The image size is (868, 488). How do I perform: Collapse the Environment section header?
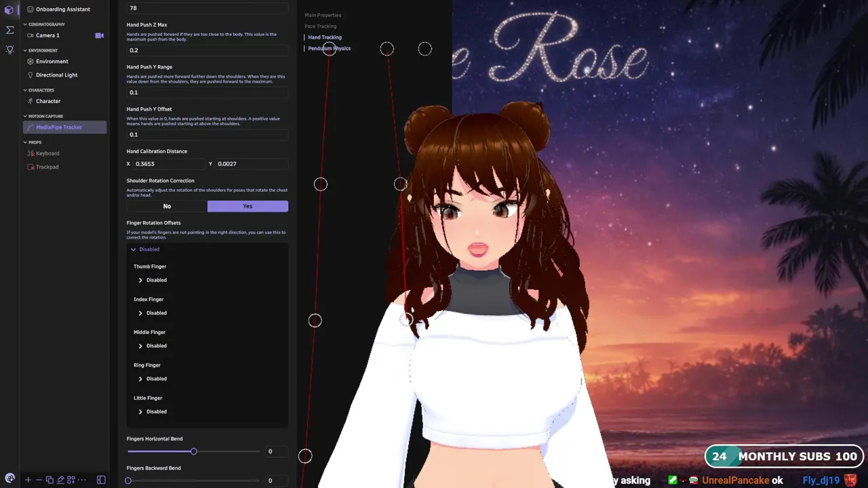tap(41, 50)
